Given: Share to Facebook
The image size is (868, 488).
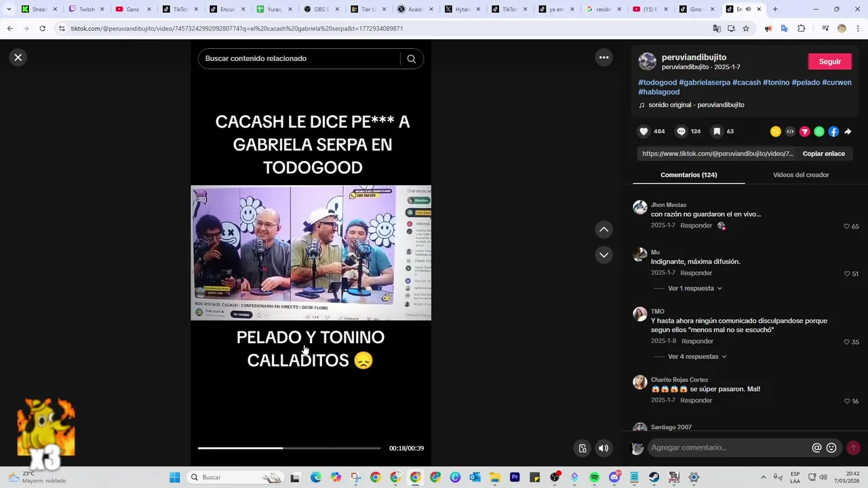Looking at the screenshot, I should tap(833, 131).
